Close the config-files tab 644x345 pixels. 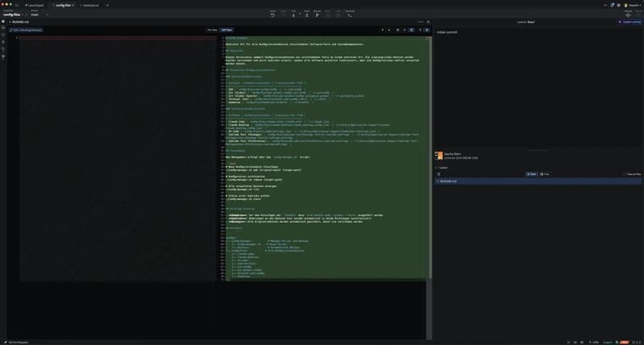point(73,6)
